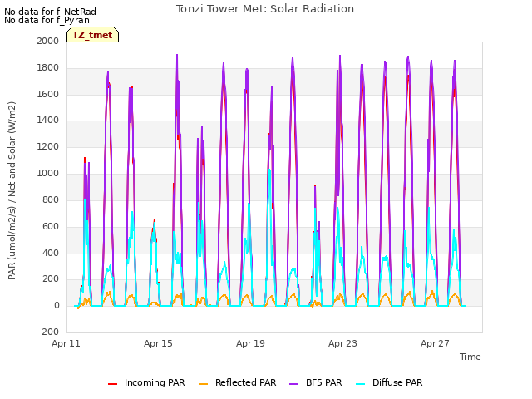Select the Incoming PAR legend label
The height and width of the screenshot is (399, 532).
[155, 382]
